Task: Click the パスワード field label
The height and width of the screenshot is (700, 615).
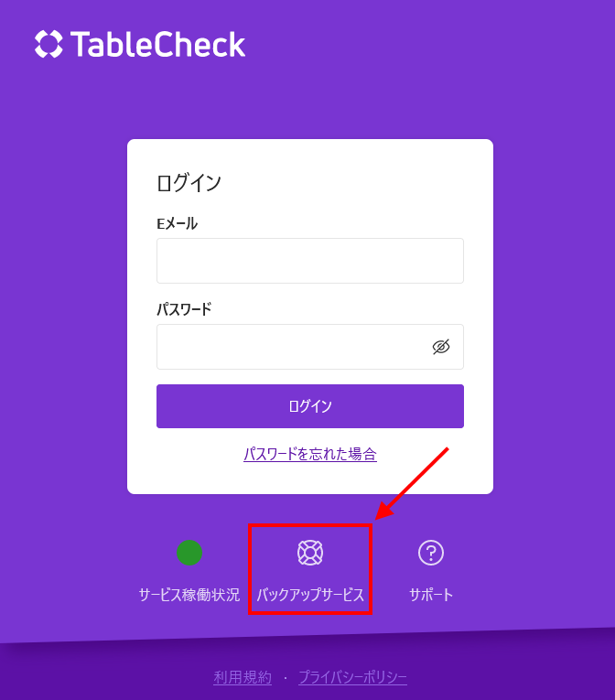Action: click(184, 309)
